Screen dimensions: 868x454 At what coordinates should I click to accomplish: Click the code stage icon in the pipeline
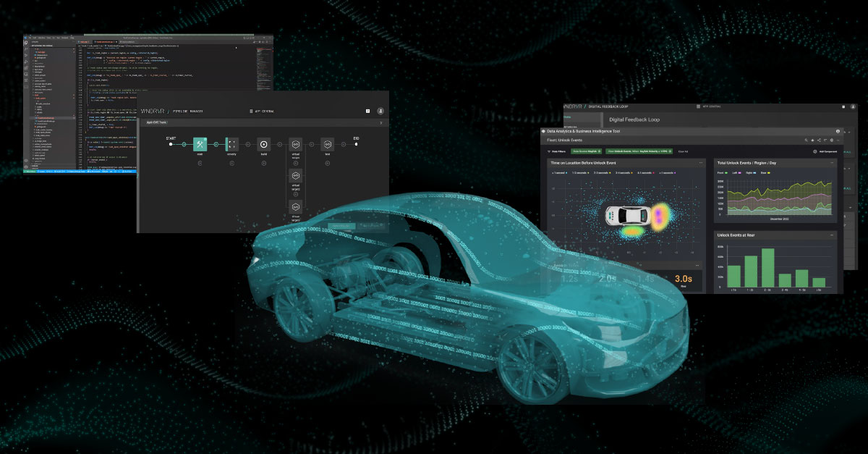pyautogui.click(x=200, y=144)
